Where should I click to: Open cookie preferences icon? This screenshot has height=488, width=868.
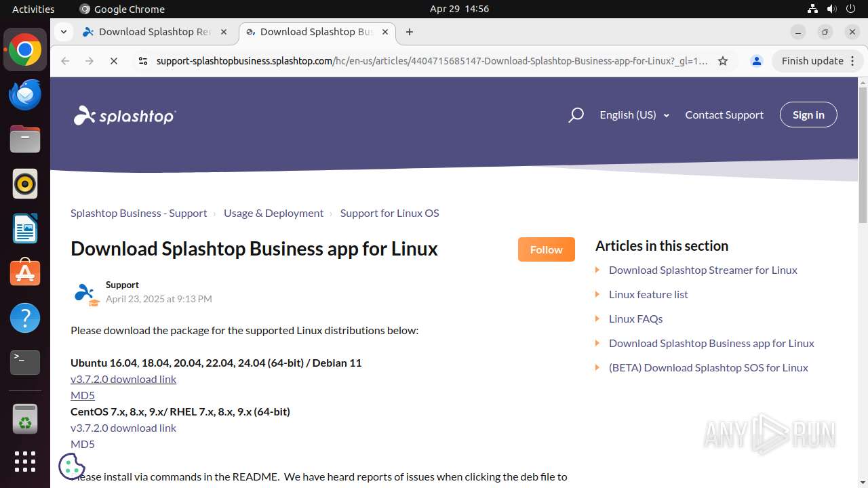[x=72, y=466]
